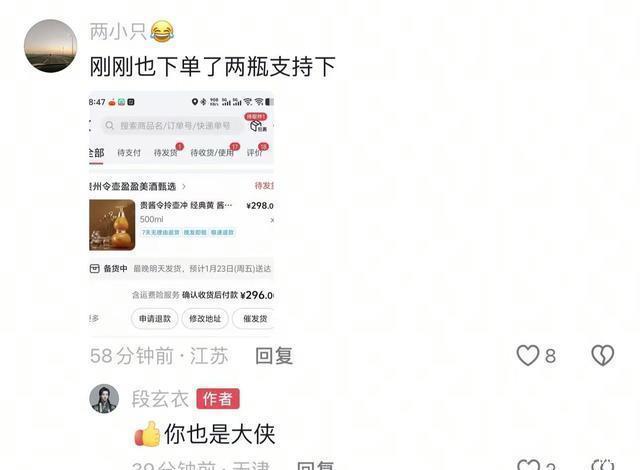Expand the store name chevron 美酒甄选
This screenshot has width=640, height=470.
[184, 186]
